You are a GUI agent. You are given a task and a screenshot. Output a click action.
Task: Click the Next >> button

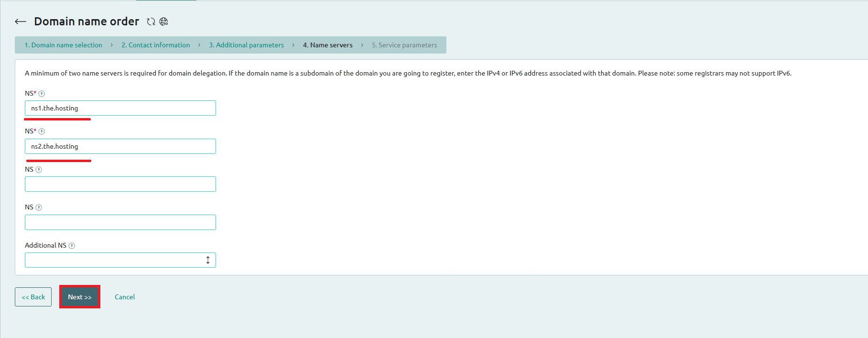(80, 297)
